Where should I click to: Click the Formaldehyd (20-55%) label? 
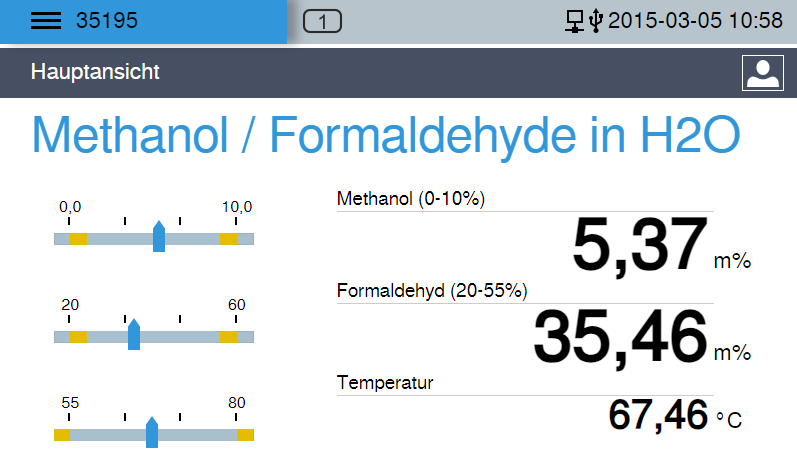432,291
